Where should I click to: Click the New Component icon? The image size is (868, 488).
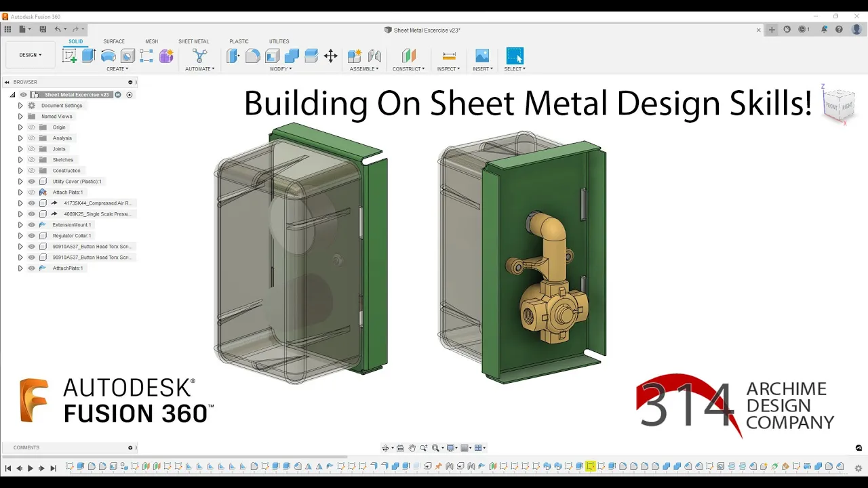pos(354,56)
